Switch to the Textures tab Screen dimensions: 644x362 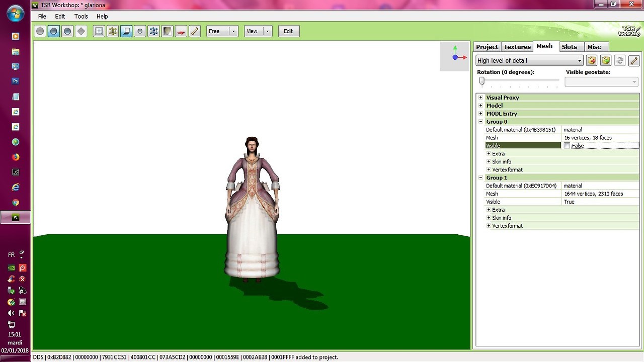click(x=517, y=47)
